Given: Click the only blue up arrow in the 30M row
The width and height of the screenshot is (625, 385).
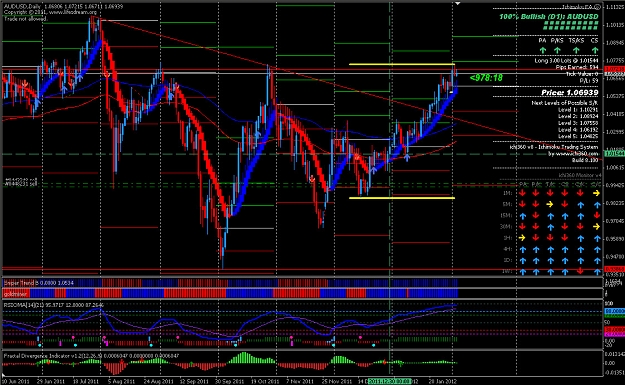Looking at the screenshot, I should [x=550, y=227].
